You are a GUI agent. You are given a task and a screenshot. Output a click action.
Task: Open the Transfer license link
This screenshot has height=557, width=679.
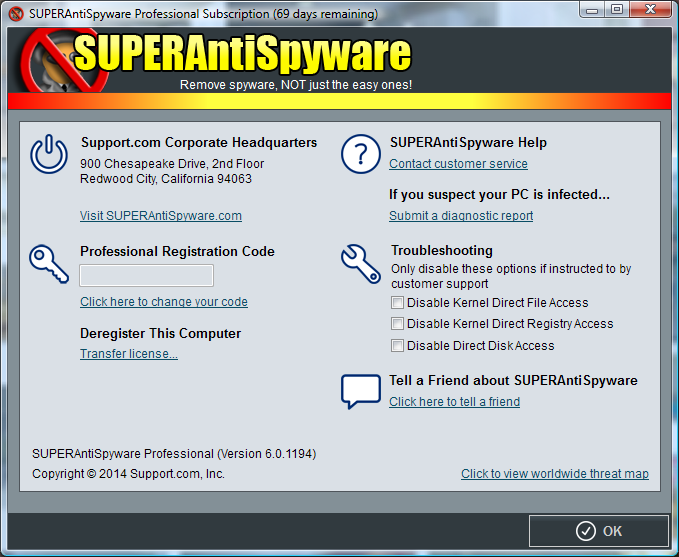[129, 354]
